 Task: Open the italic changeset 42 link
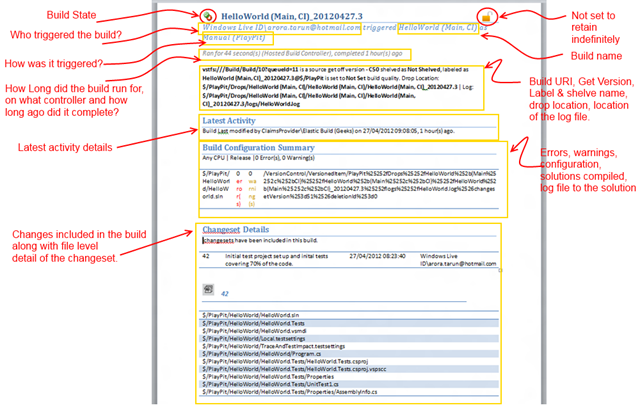tap(225, 294)
